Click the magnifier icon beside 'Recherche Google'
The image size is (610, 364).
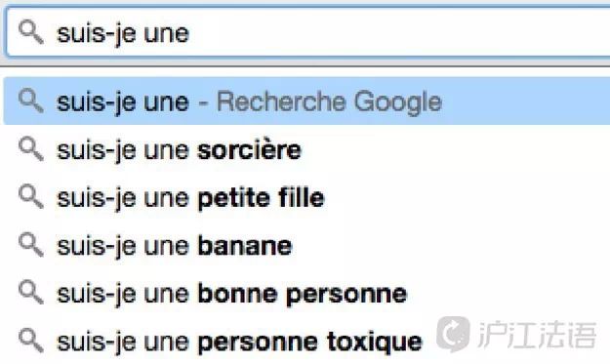pos(30,101)
